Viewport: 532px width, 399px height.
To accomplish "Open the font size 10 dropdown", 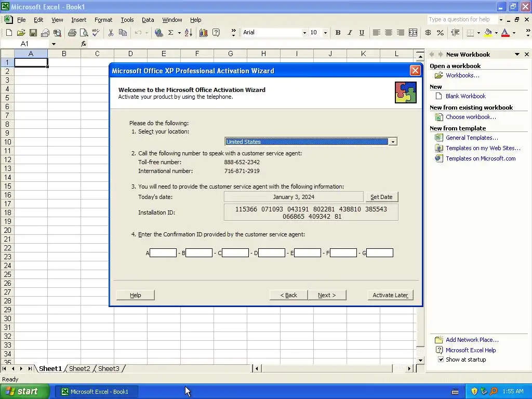I will pos(325,33).
